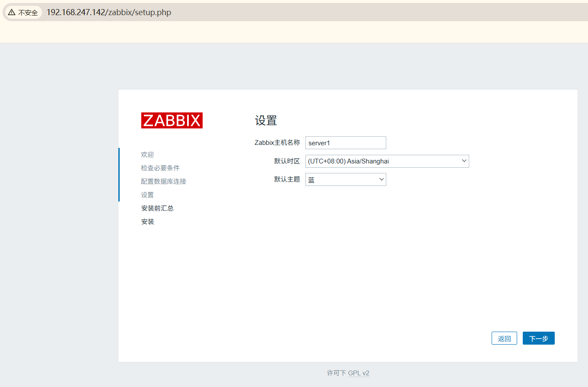The image size is (588, 387).
Task: Select the 配置数据库连接 step in sidebar
Action: click(164, 181)
